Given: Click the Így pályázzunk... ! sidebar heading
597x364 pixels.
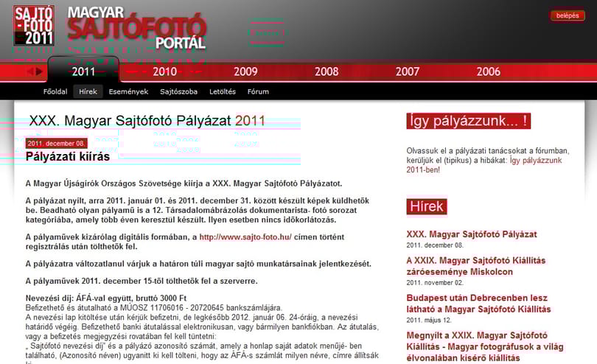Looking at the screenshot, I should point(468,121).
